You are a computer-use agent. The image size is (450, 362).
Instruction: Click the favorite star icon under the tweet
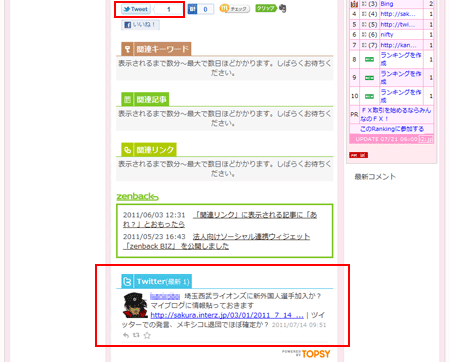(x=147, y=335)
